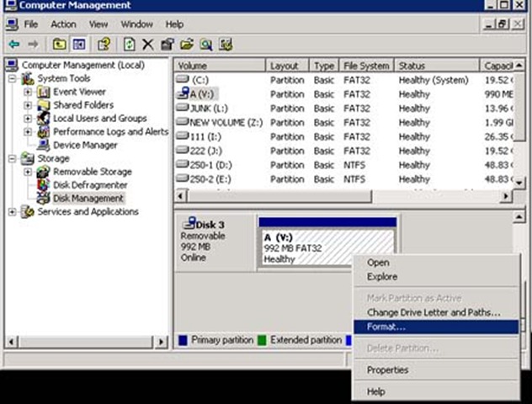Click the Delete X toolbar icon
Image resolution: width=532 pixels, height=404 pixels.
click(148, 45)
